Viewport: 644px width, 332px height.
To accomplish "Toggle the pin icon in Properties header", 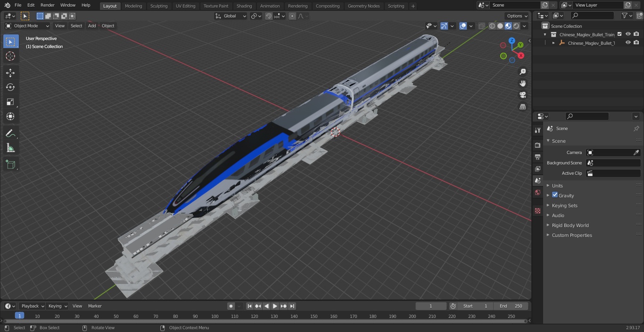I will coord(636,129).
